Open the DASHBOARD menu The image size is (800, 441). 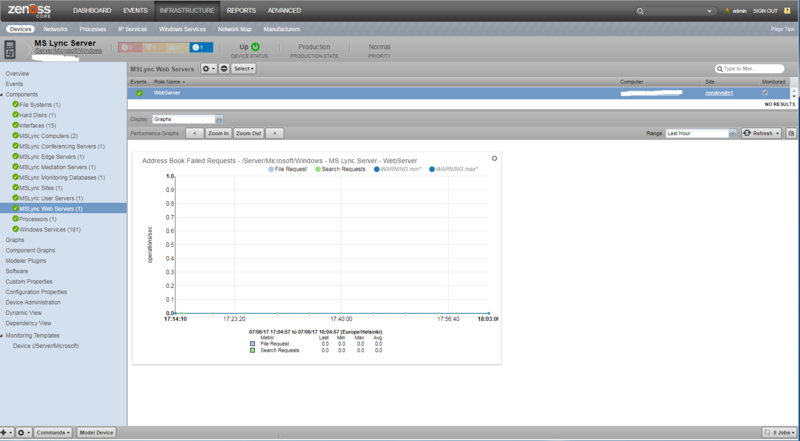[92, 11]
